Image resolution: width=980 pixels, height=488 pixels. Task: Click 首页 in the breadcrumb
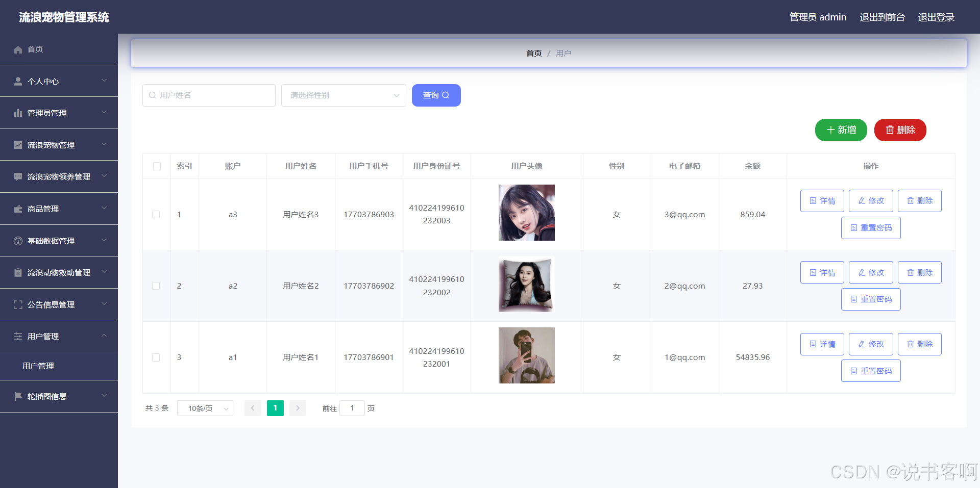pos(534,53)
